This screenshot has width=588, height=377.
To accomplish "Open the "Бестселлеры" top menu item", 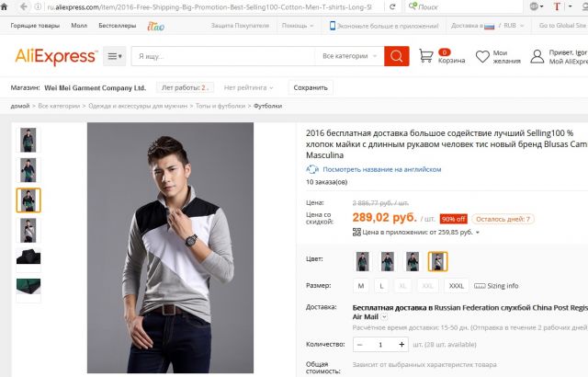I will (116, 26).
